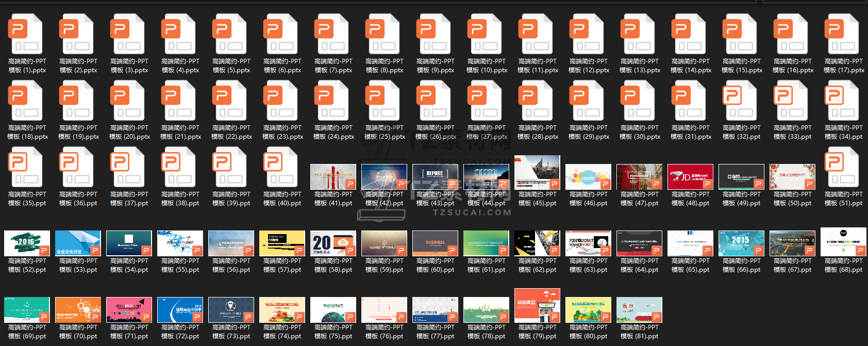
Task: Select pink POWERPOINT thumbnail 模板 (71).ppt
Action: [129, 310]
